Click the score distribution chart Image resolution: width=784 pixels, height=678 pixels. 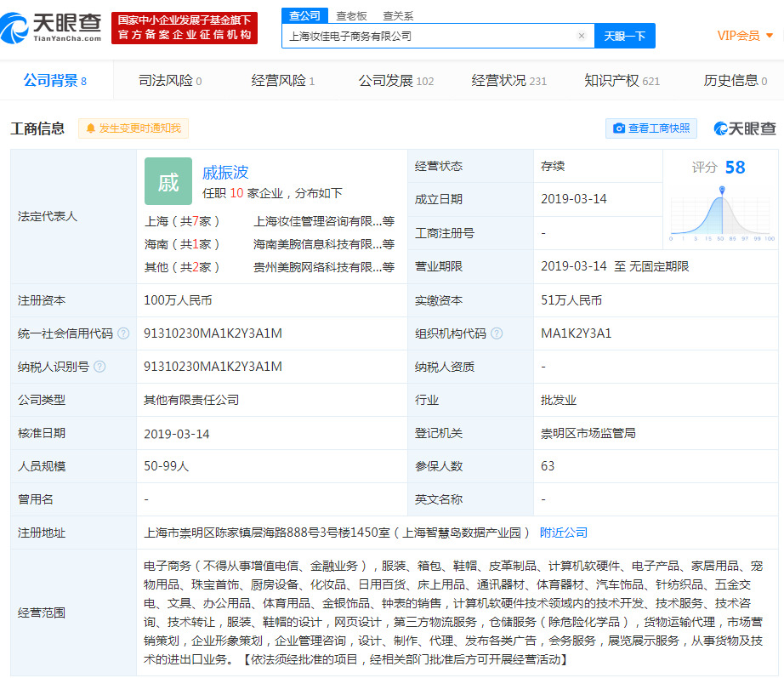(720, 214)
